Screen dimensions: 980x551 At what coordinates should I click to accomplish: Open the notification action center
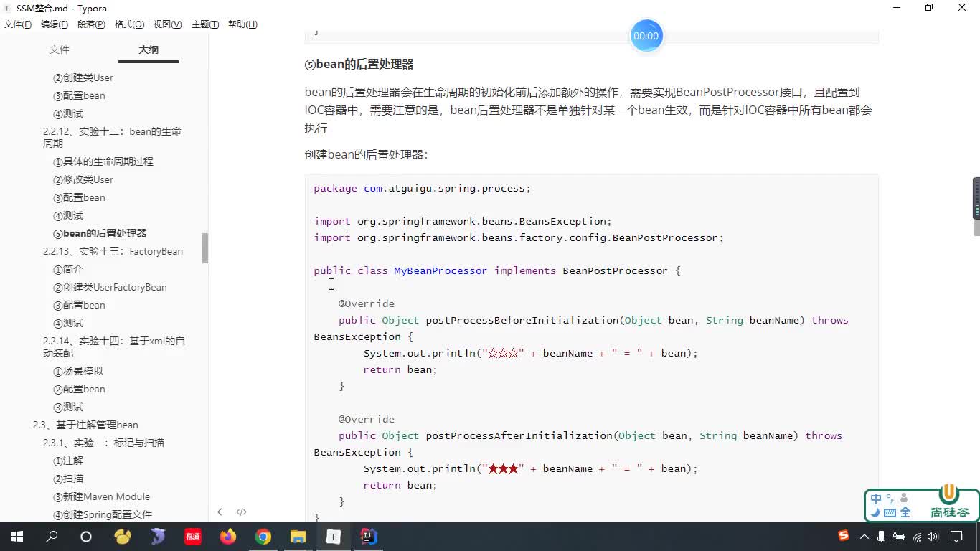tap(956, 537)
